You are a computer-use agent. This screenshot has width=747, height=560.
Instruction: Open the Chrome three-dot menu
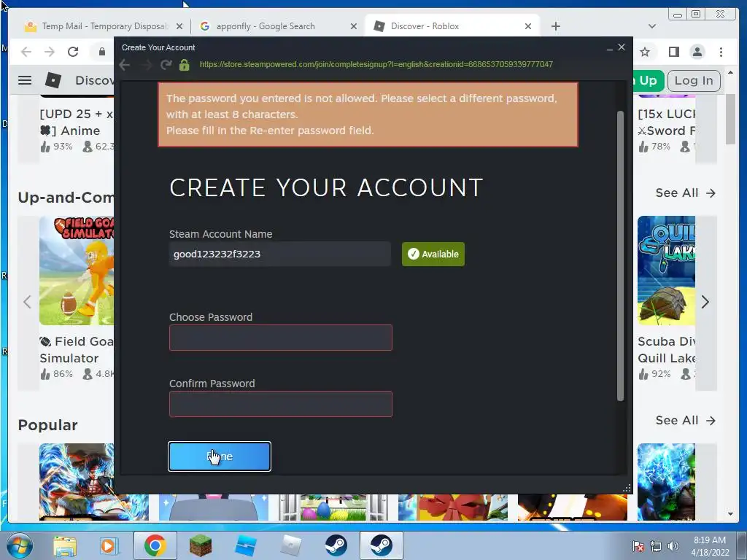tap(721, 52)
